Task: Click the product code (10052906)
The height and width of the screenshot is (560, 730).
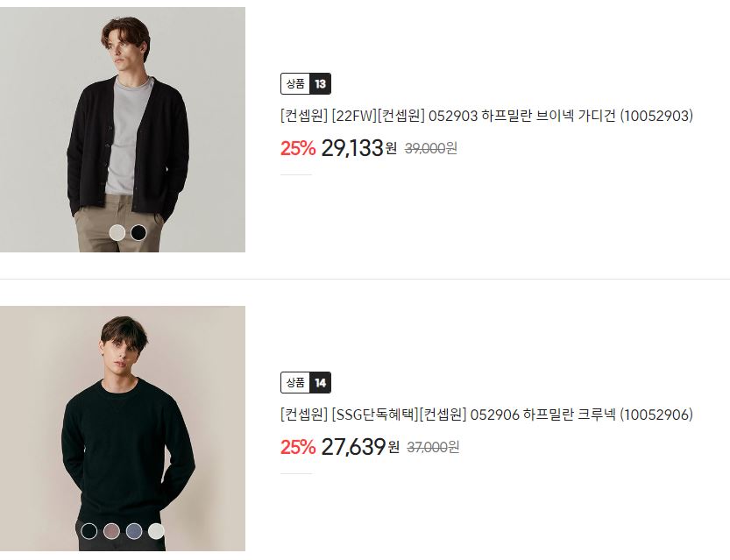Action: point(656,415)
